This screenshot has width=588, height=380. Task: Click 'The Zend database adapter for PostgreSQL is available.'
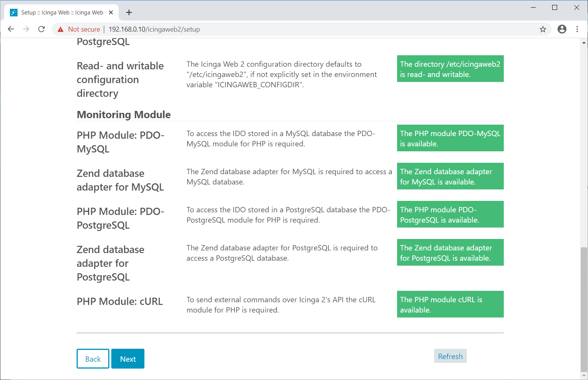coord(450,252)
